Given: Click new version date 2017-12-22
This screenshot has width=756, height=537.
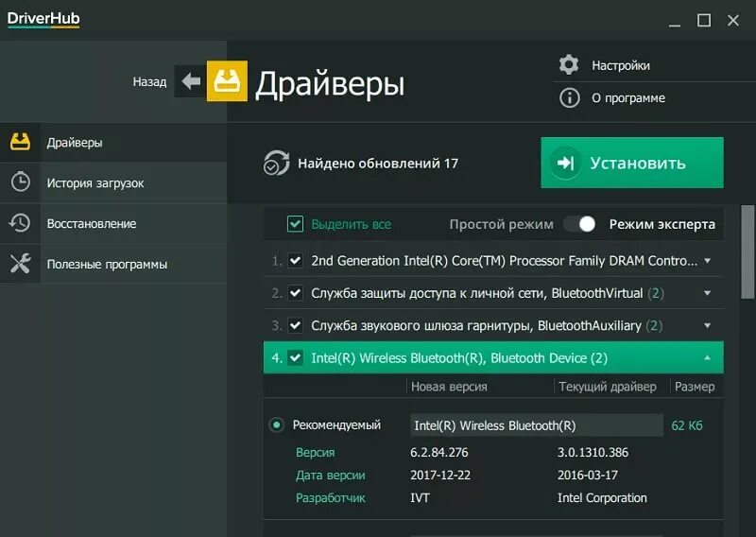Looking at the screenshot, I should pyautogui.click(x=440, y=475).
